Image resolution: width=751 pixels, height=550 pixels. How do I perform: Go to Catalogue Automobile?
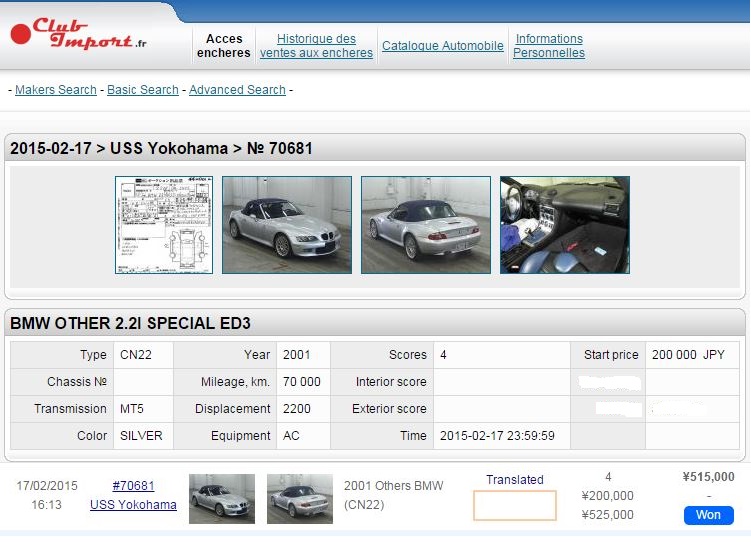(443, 46)
